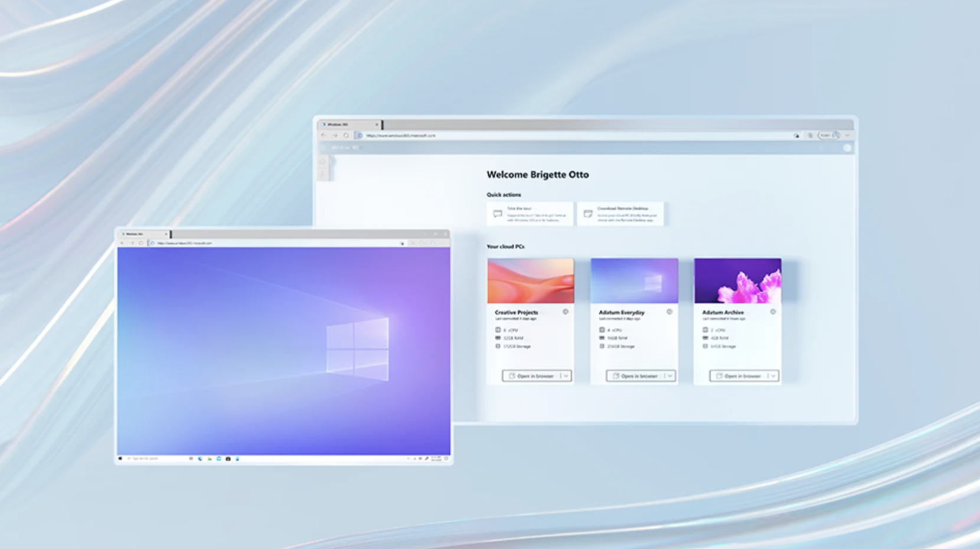Click the home icon in Windows 365 sidebar
This screenshot has height=549, width=980.
pyautogui.click(x=322, y=162)
